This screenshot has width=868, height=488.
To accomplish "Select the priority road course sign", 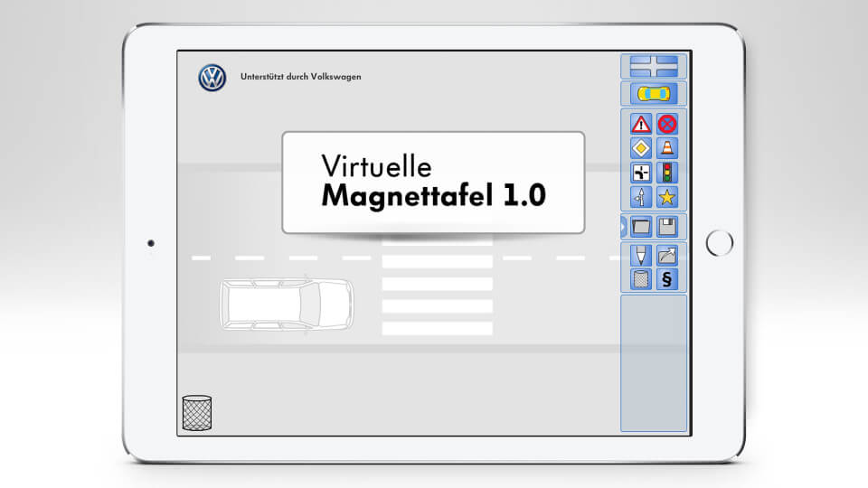I will pos(640,173).
